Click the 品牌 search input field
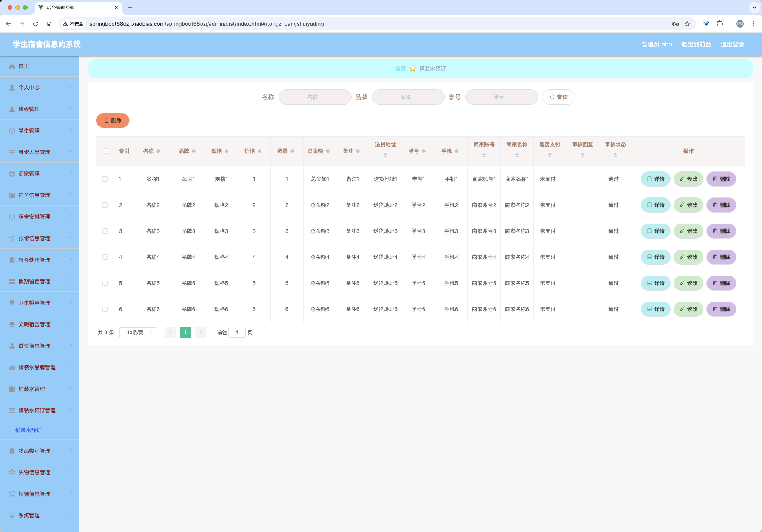Screen dimensions: 762x532 pyautogui.click(x=408, y=97)
